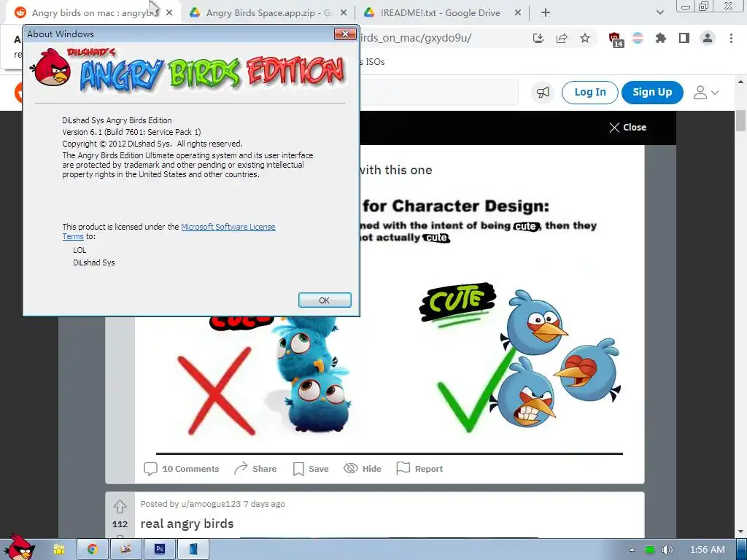The width and height of the screenshot is (747, 560).
Task: Click the blue app taskbar icon
Action: tap(193, 550)
